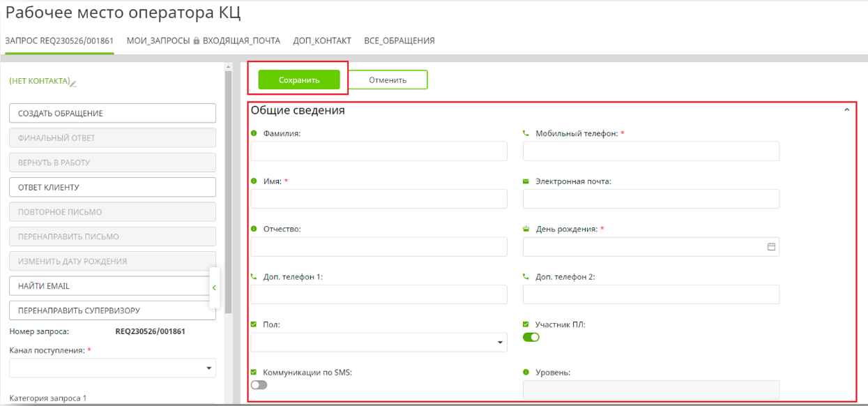868x406 pixels.
Task: Switch to the МОИ_ЗАПРОСЫ tab
Action: tap(158, 41)
